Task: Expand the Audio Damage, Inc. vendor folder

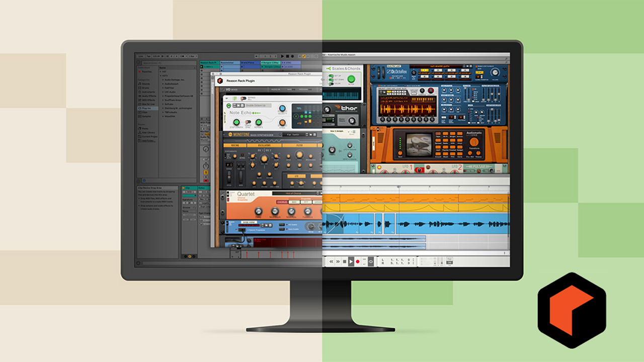Action: pos(162,80)
